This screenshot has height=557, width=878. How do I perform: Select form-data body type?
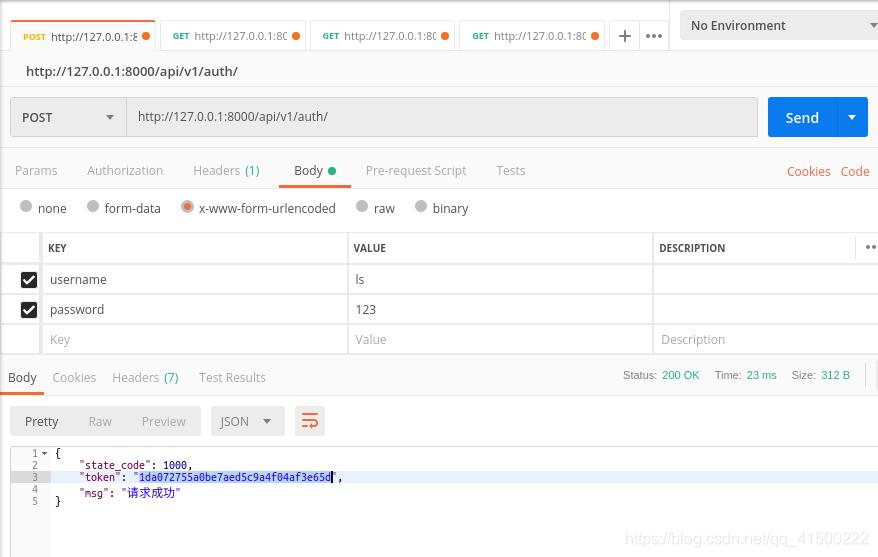93,207
